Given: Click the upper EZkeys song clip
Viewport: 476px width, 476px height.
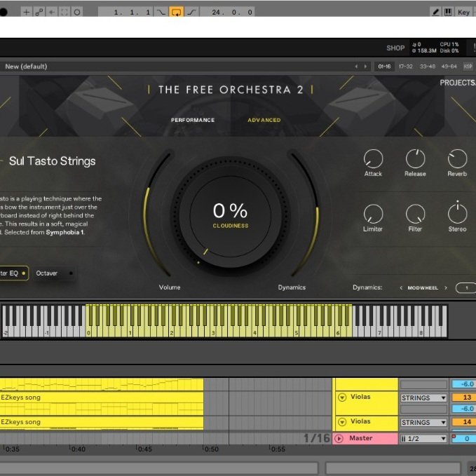Looking at the screenshot, I should [x=102, y=397].
